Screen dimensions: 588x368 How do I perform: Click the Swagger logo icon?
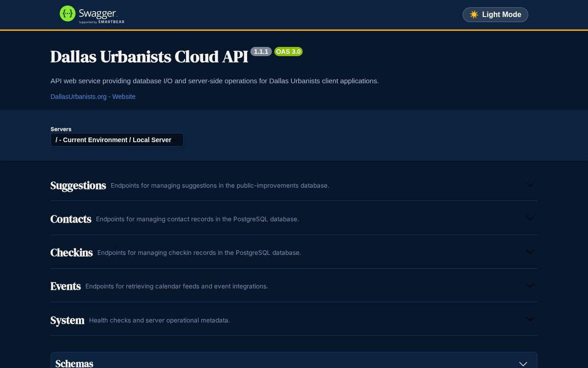point(68,14)
